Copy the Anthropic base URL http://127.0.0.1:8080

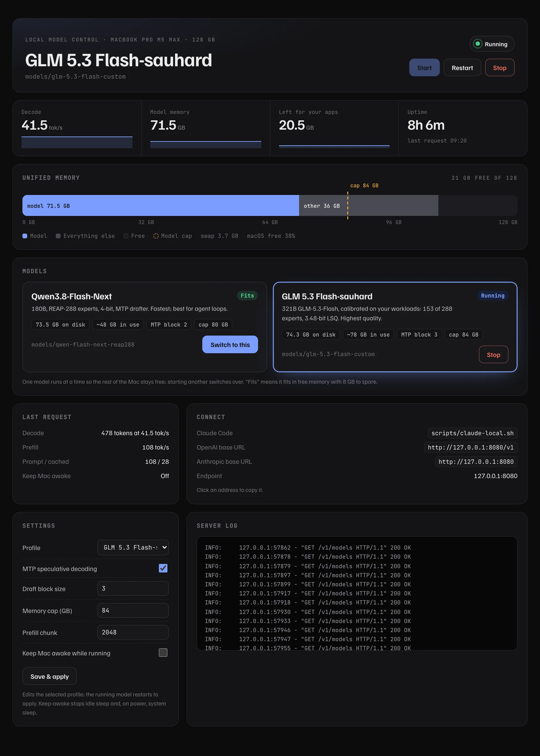coord(476,462)
